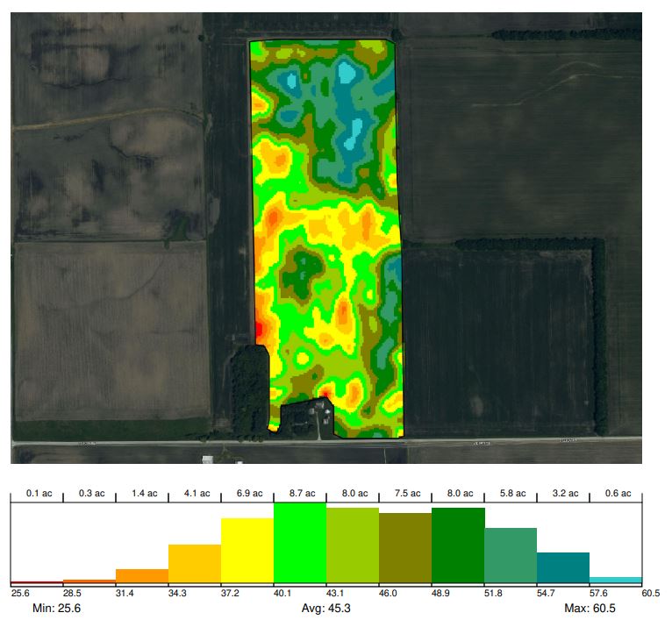Click the 51.8 axis value
The width and height of the screenshot is (672, 627).
pyautogui.click(x=493, y=593)
